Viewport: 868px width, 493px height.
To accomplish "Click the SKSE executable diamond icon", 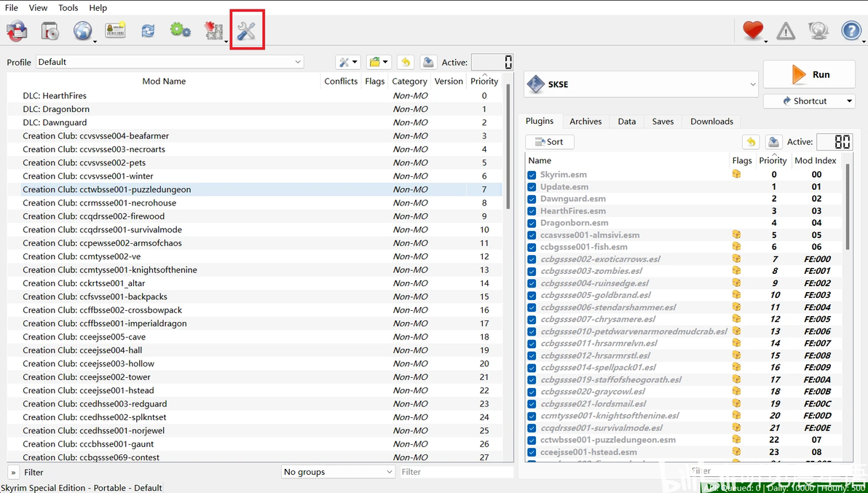I will pos(535,84).
